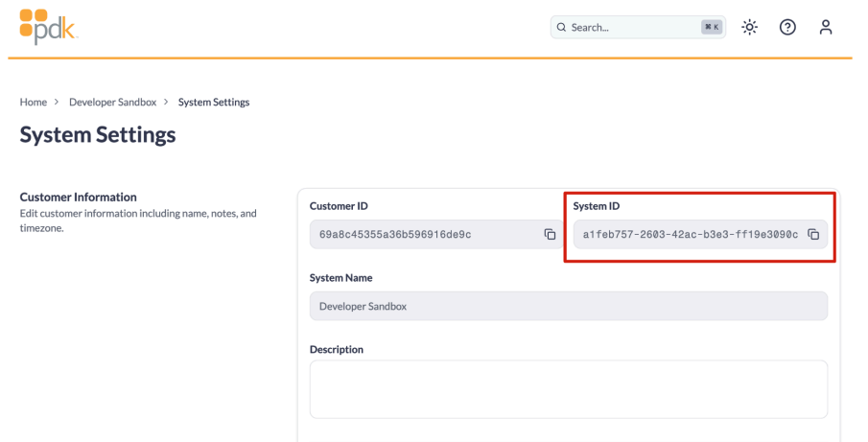Click the Customer Information section heading
The height and width of the screenshot is (442, 868).
(x=78, y=197)
